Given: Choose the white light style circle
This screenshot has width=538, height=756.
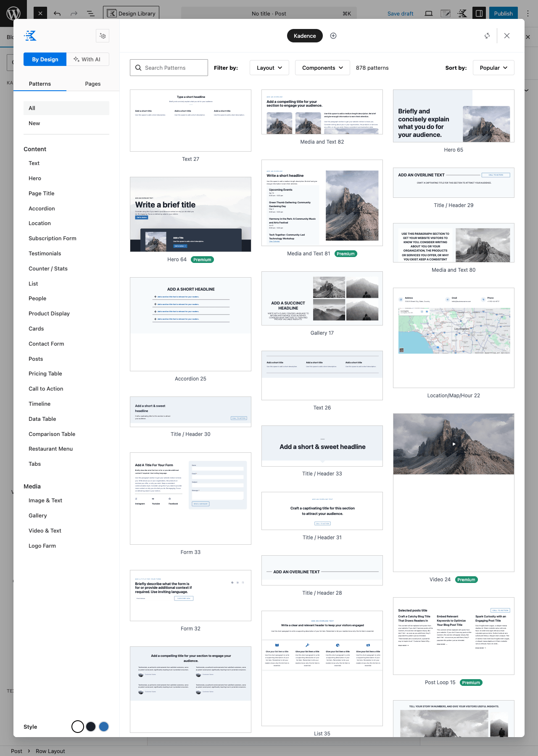Looking at the screenshot, I should 78,727.
